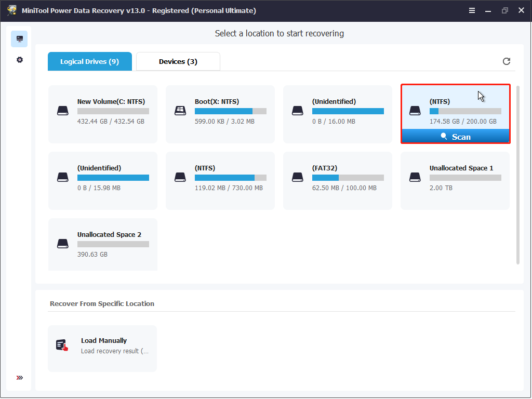
Task: Click the 62.50 MB / 100.00 MB size text
Action: 344,188
